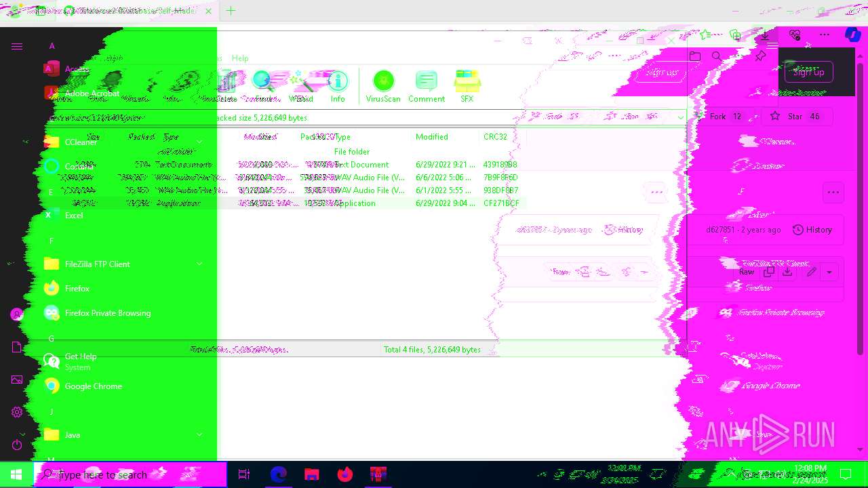Open the Comment tool in WinRAR

[x=426, y=87]
